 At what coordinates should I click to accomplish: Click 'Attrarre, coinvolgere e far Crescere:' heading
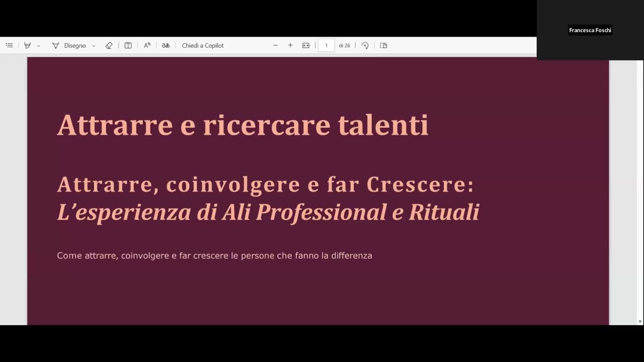[266, 185]
